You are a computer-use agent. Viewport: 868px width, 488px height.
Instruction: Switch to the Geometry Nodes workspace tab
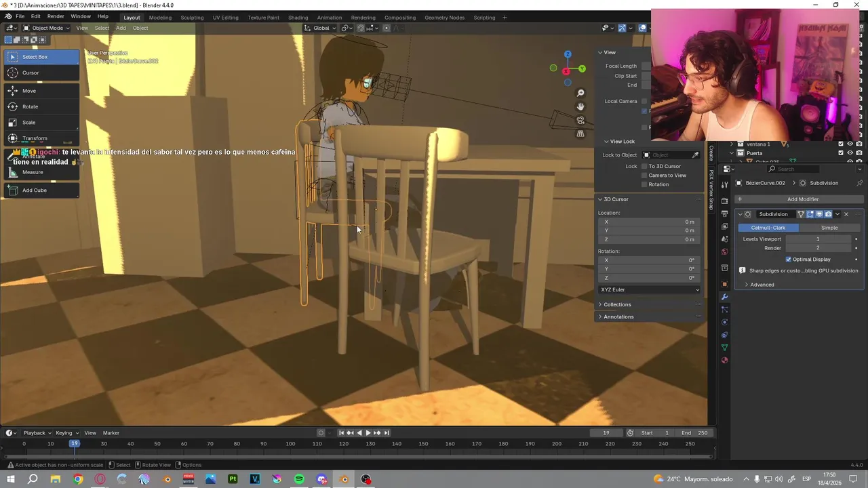click(x=444, y=17)
